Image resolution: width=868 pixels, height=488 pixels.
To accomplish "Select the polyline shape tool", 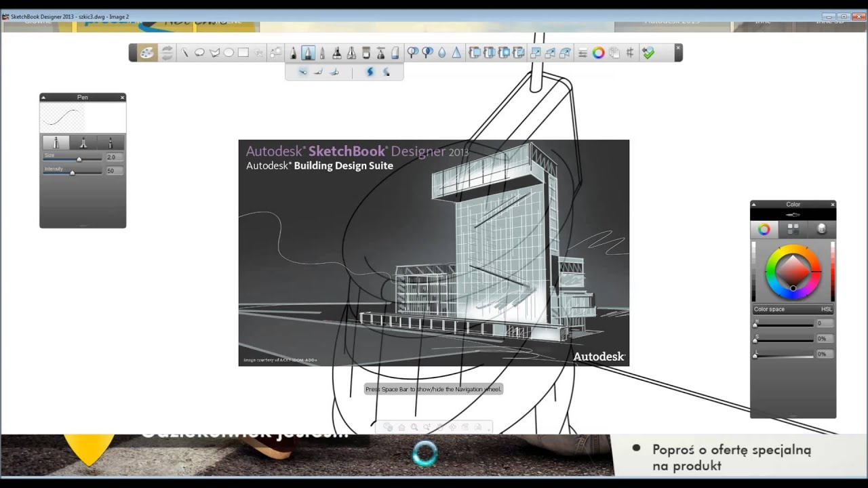I will (214, 53).
